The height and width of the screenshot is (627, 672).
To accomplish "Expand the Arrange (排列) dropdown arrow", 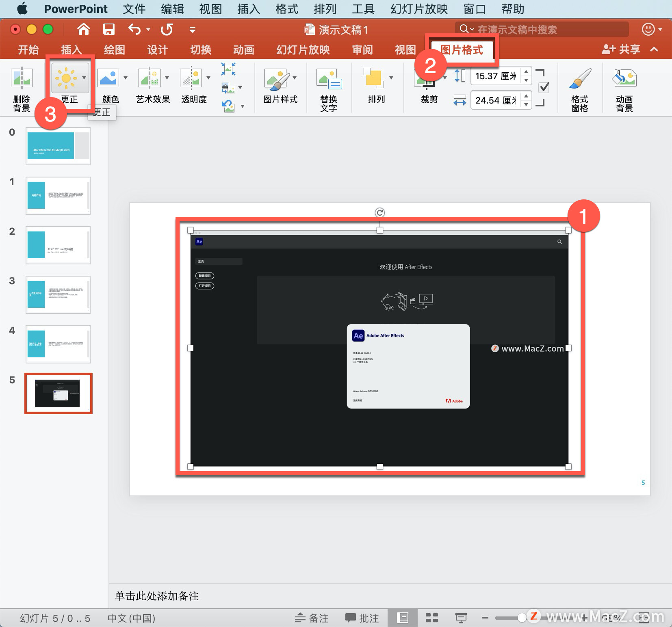I will (391, 78).
